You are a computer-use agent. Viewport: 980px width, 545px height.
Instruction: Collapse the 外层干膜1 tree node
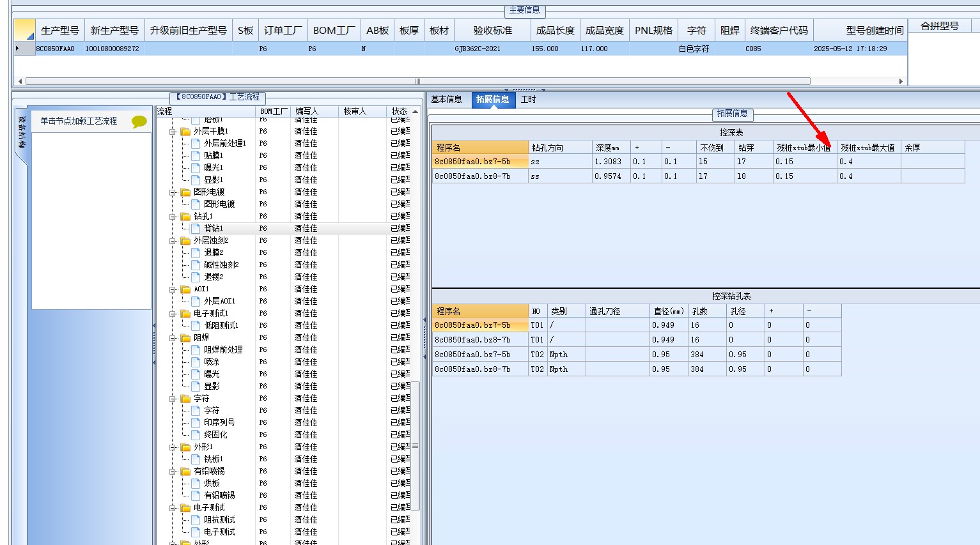(x=173, y=132)
